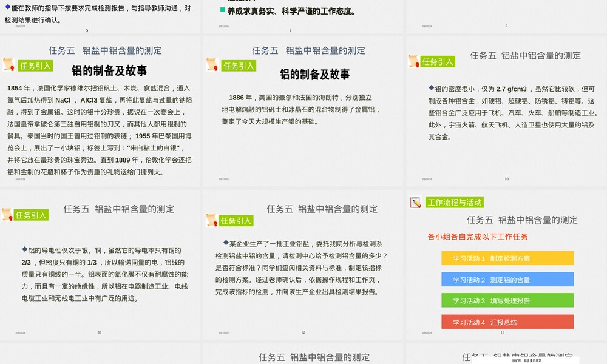Viewport: 607px width, 364px height.
Task: Click the blue diamond bullet before 能在教师的指导下
Action: [x=8, y=7]
